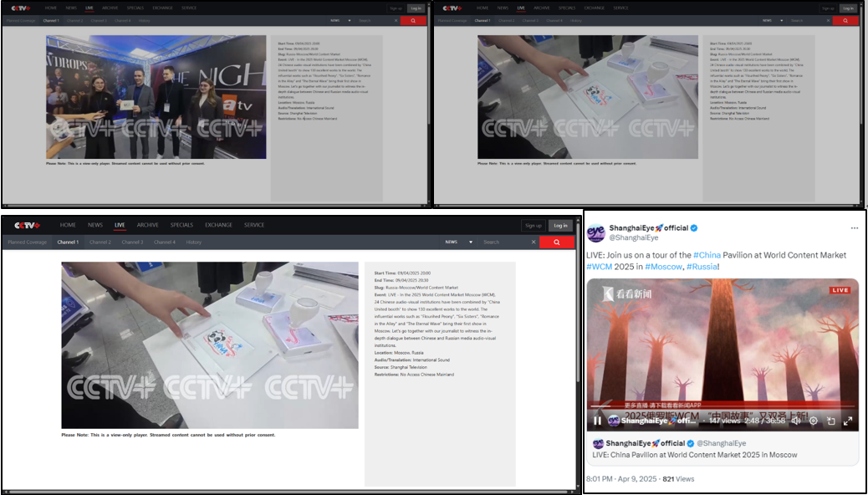Switch to Channel 2 in the largest CCTV+ window

(x=100, y=242)
